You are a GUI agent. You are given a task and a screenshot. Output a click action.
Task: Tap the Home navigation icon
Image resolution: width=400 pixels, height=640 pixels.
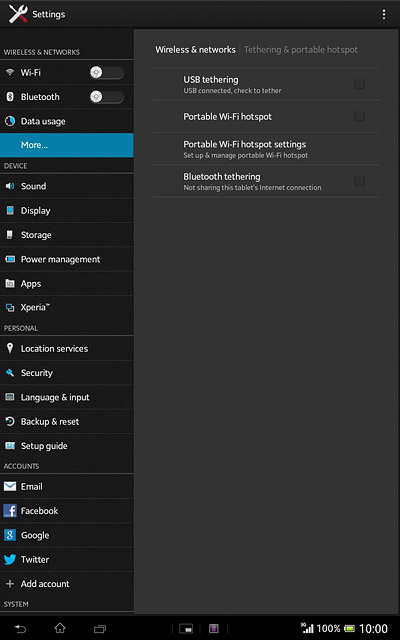coord(60,628)
